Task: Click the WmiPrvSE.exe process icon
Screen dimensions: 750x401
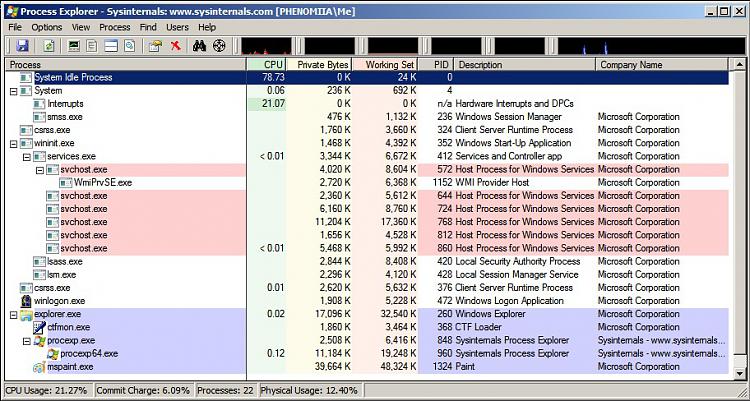Action: click(x=66, y=183)
